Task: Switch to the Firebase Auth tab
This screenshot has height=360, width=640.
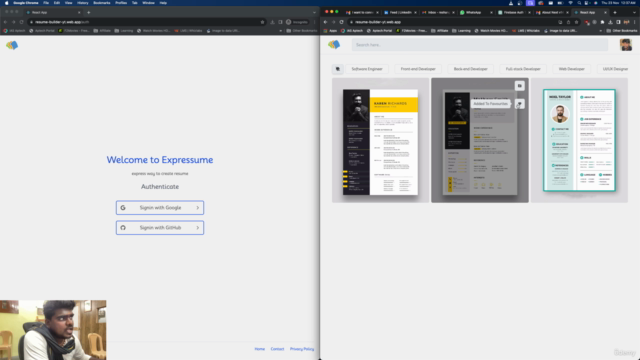Action: (514, 13)
